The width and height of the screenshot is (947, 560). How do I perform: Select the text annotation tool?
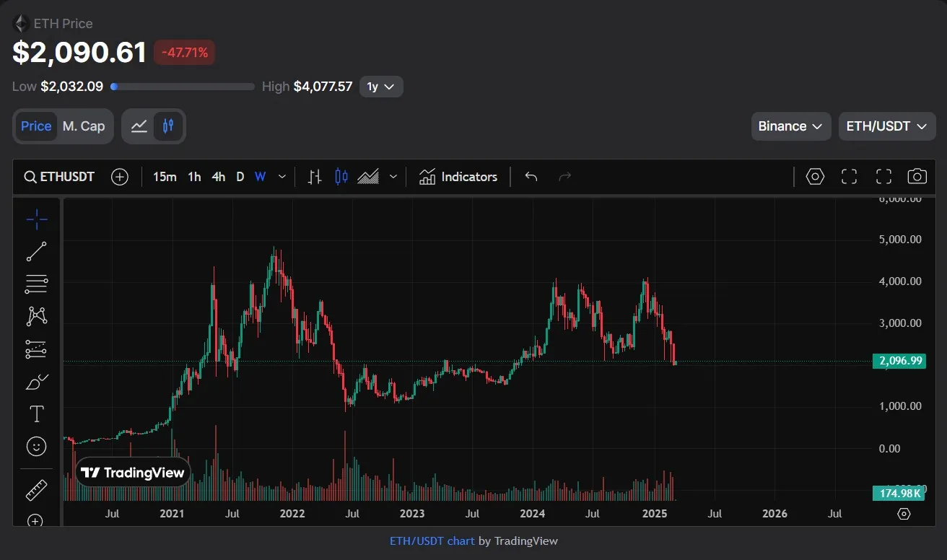pyautogui.click(x=36, y=414)
